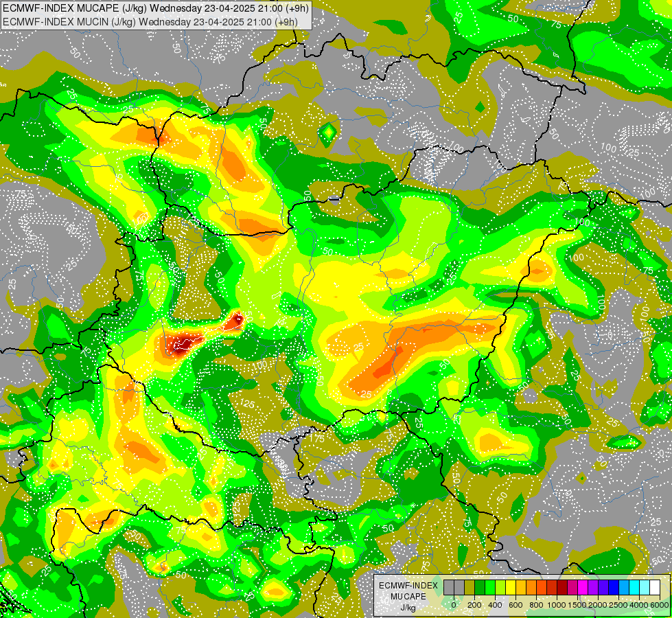The height and width of the screenshot is (618, 672).
Task: Click the legend tick label 2000
Action: [x=598, y=605]
